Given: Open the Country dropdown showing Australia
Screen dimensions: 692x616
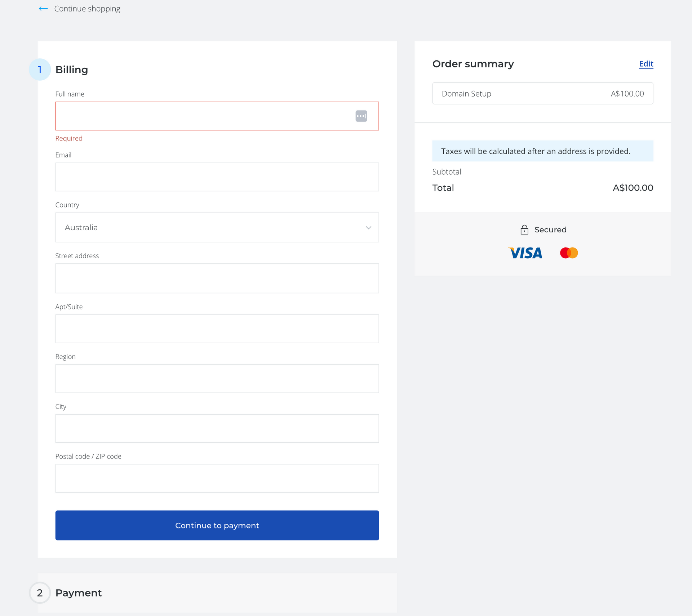Looking at the screenshot, I should tap(217, 227).
